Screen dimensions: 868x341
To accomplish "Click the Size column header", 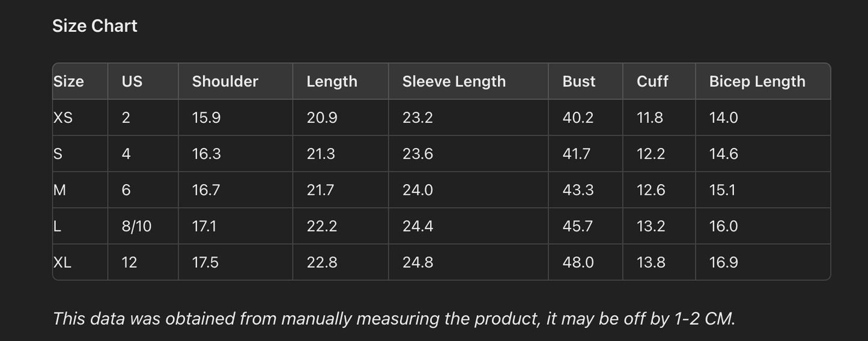I will [x=68, y=81].
